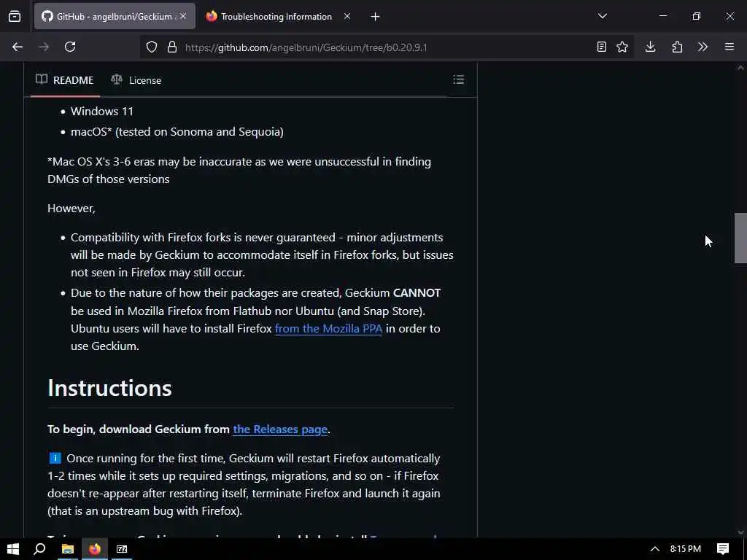Click the 'Windows 11' list item
This screenshot has height=560, width=747.
point(102,112)
